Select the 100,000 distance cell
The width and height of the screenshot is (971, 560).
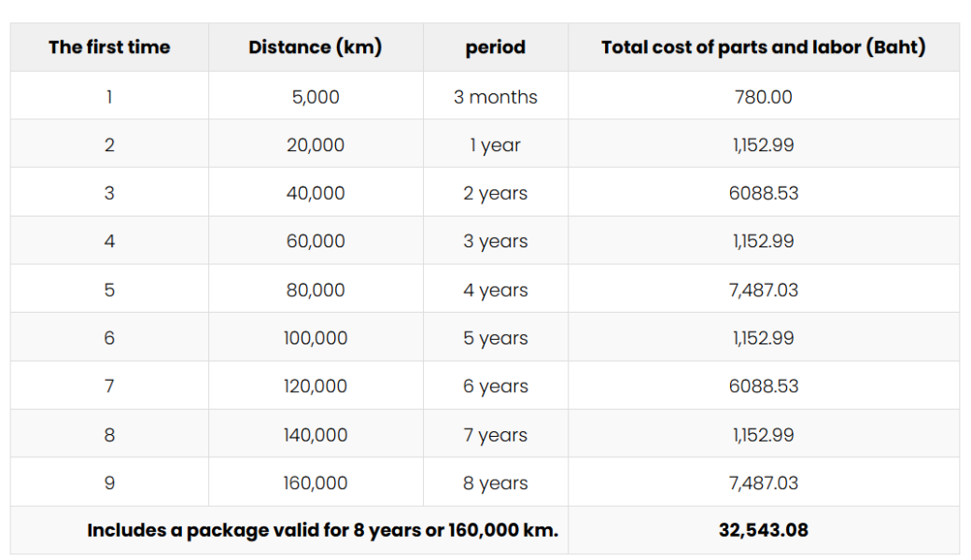[316, 338]
